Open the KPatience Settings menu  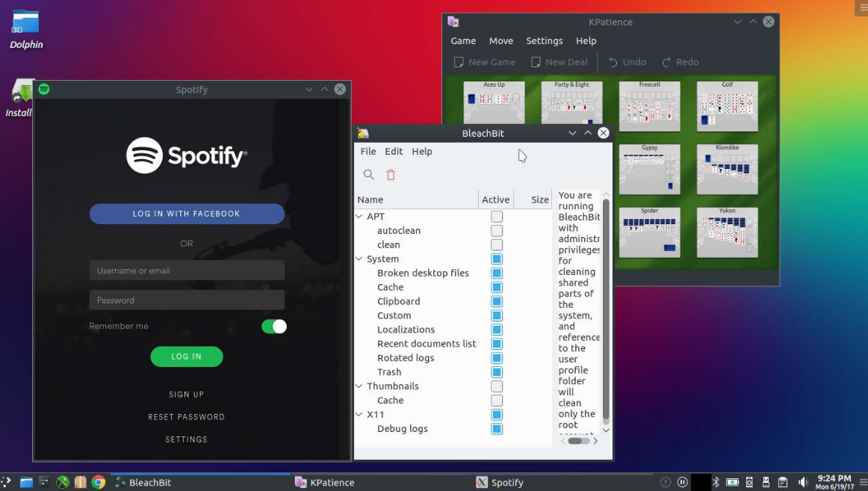(544, 41)
